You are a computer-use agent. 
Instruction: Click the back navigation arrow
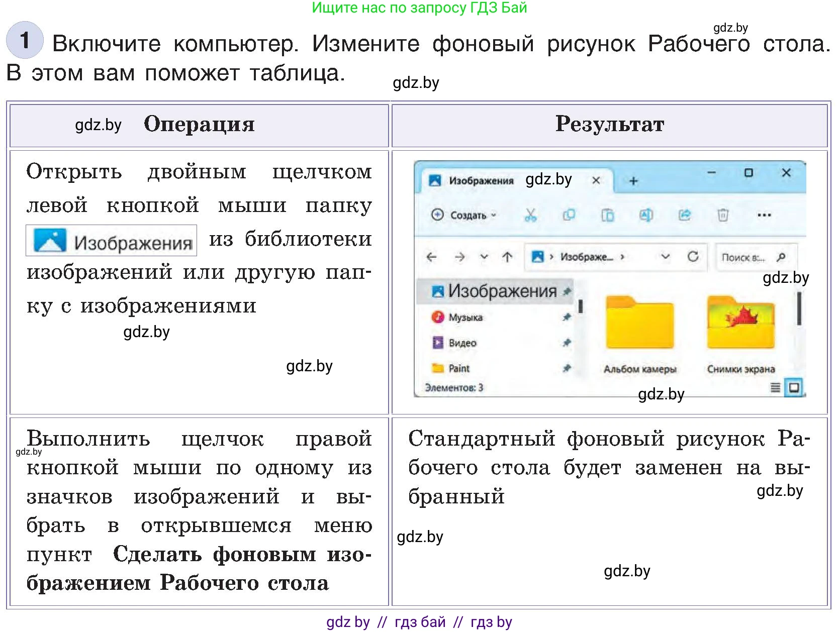431,257
